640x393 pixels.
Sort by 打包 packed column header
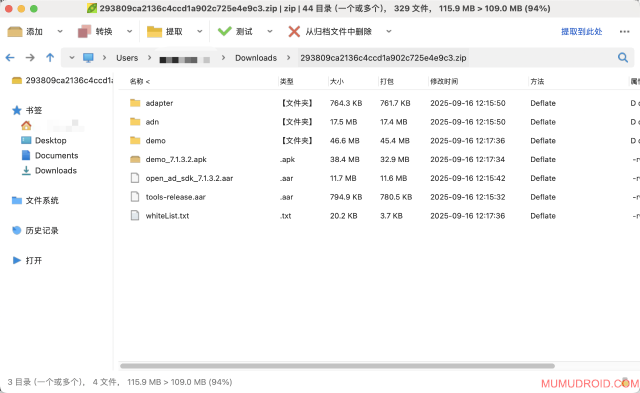point(387,82)
